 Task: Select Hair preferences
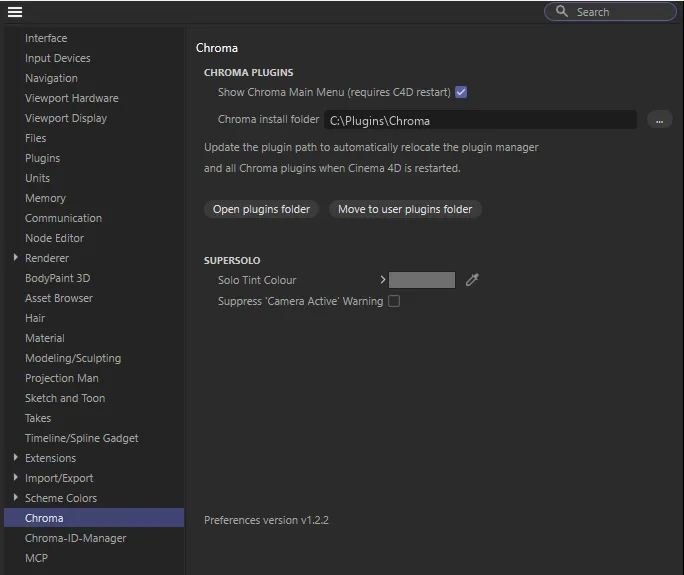click(35, 318)
